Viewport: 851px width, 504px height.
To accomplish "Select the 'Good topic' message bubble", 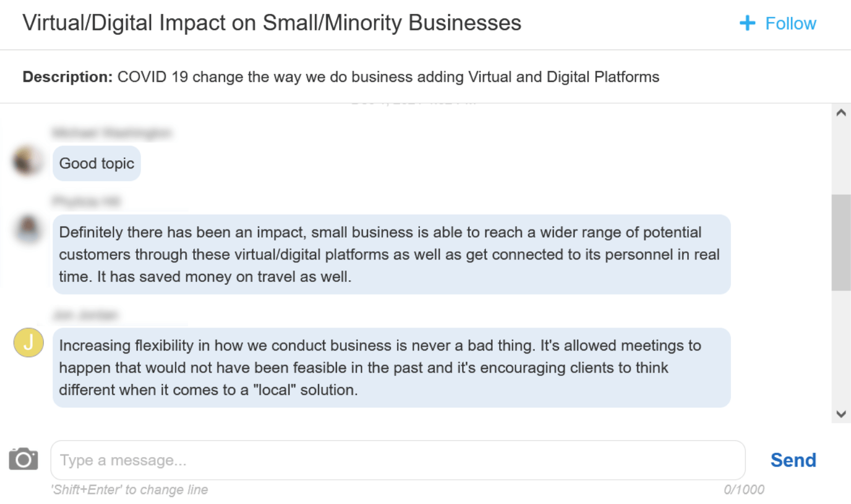I will click(x=96, y=164).
